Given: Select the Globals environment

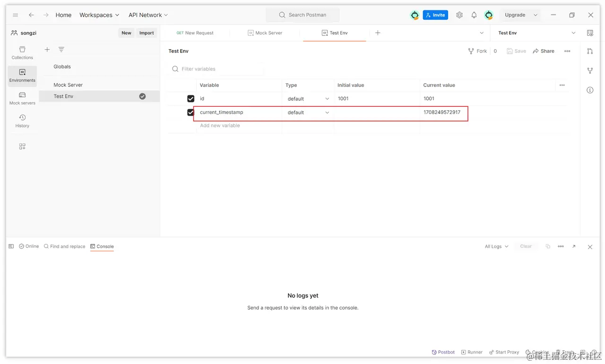Looking at the screenshot, I should pyautogui.click(x=62, y=67).
